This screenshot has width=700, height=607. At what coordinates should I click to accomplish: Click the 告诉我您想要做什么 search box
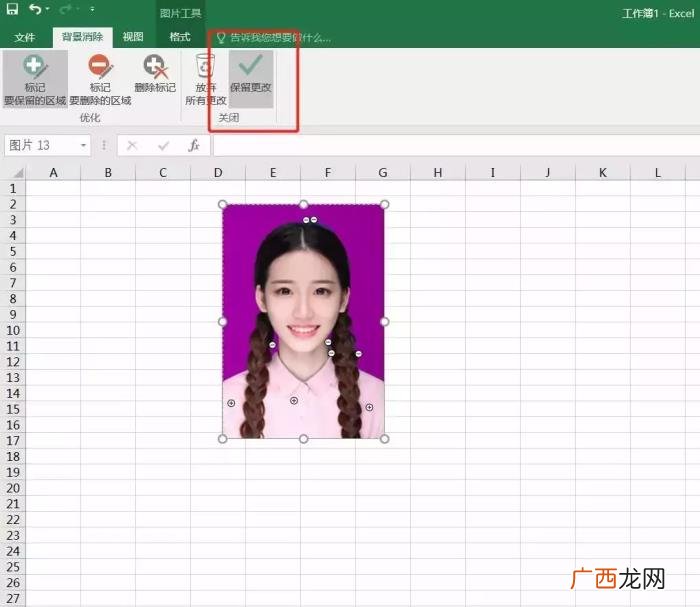coord(273,38)
